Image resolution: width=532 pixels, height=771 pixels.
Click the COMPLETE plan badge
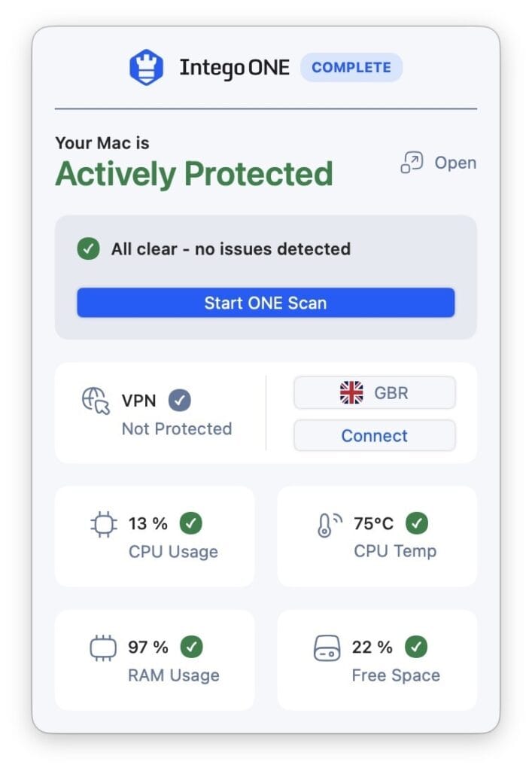pos(351,67)
